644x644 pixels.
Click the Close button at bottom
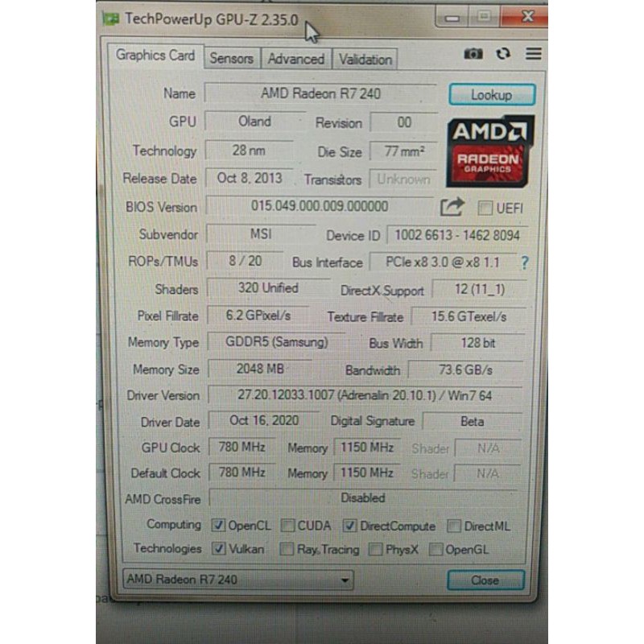[x=485, y=580]
